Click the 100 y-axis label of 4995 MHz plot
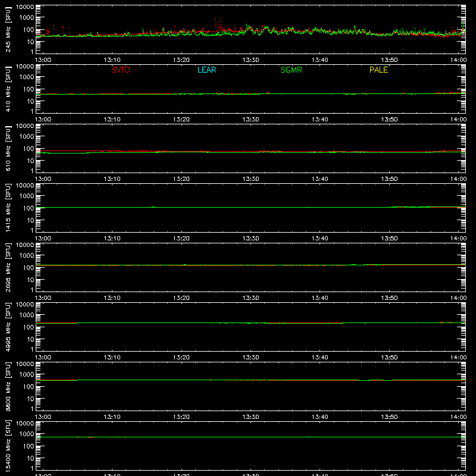476x476 pixels. (29, 327)
